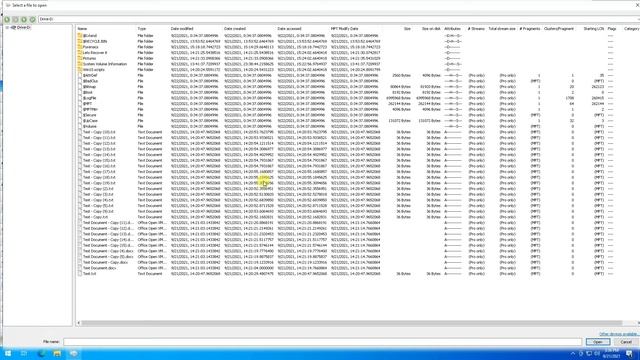Sort by the # Streams column header

(x=476, y=29)
